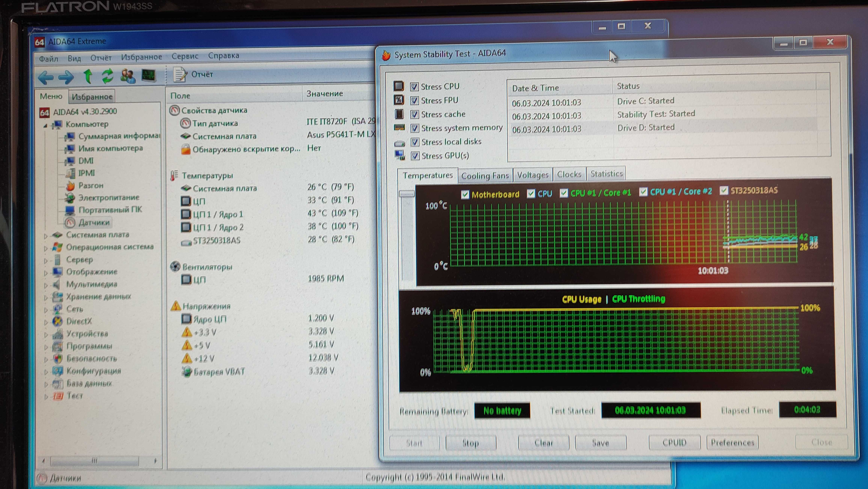Viewport: 868px width, 489px height.
Task: Toggle the Stress GPU(s) checkbox
Action: (x=415, y=156)
